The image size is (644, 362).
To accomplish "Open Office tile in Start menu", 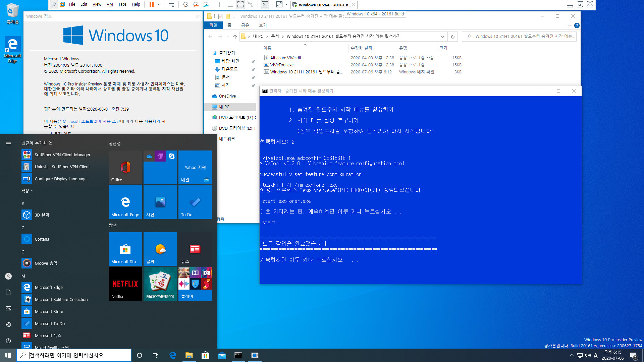I will [125, 167].
